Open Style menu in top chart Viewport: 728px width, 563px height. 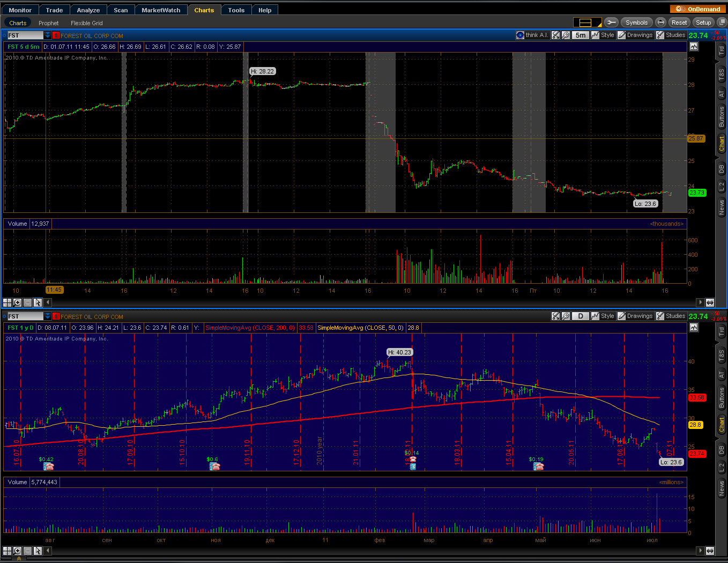603,35
